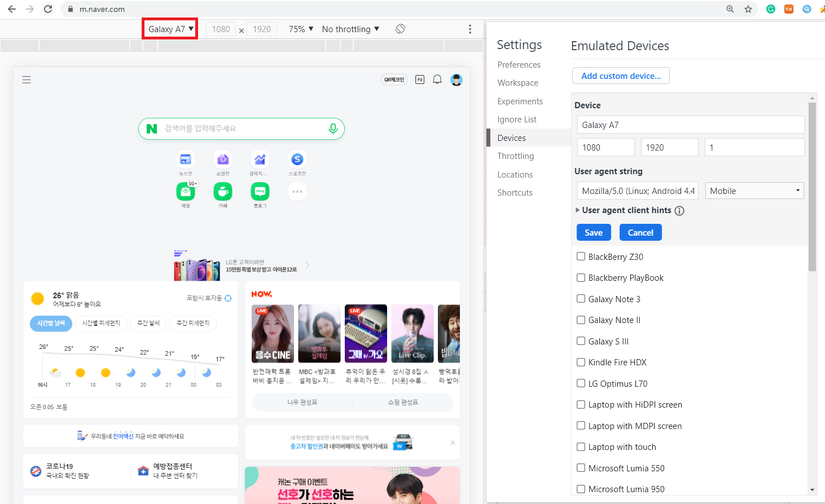Open the 블로그 blog shortcut icon
Viewport: 825px width, 504px height.
click(260, 192)
